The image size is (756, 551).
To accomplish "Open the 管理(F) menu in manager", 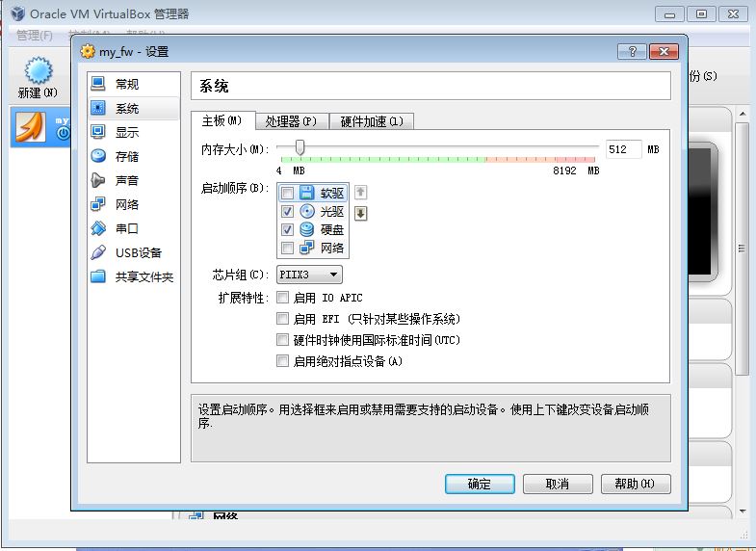I will (x=35, y=35).
